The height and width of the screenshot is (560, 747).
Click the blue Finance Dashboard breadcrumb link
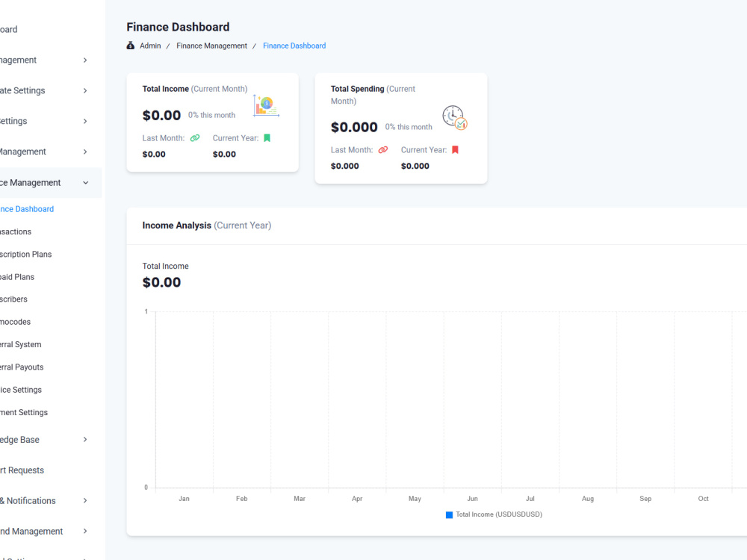point(294,46)
